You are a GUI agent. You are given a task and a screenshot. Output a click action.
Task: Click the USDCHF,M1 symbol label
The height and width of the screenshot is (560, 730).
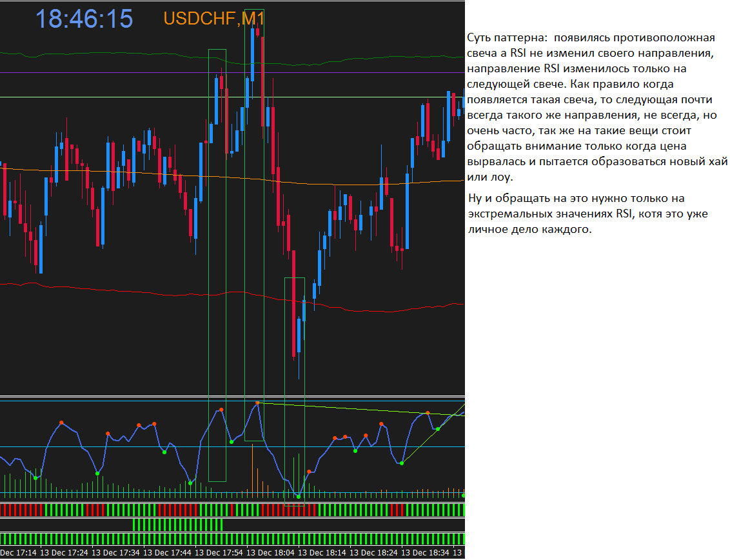click(214, 19)
